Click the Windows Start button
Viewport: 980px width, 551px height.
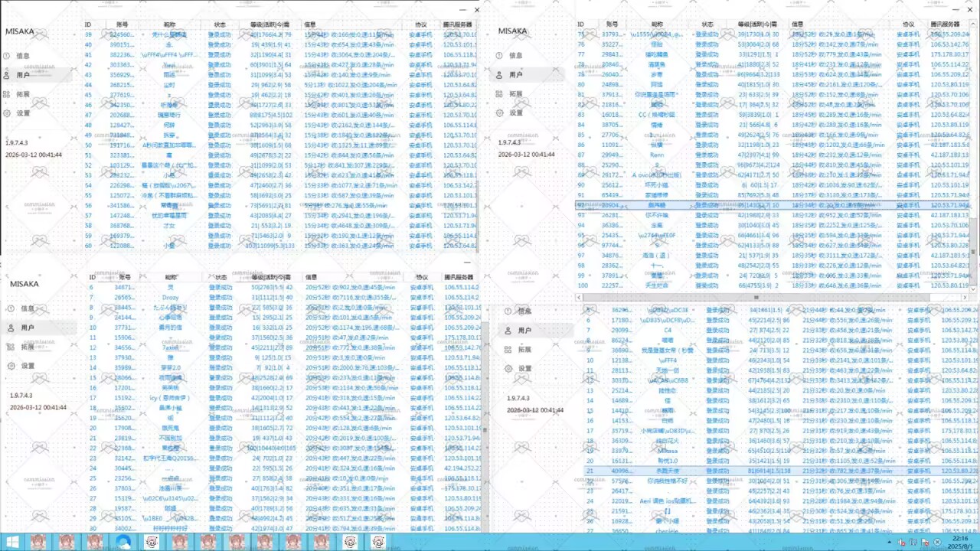[x=11, y=541]
